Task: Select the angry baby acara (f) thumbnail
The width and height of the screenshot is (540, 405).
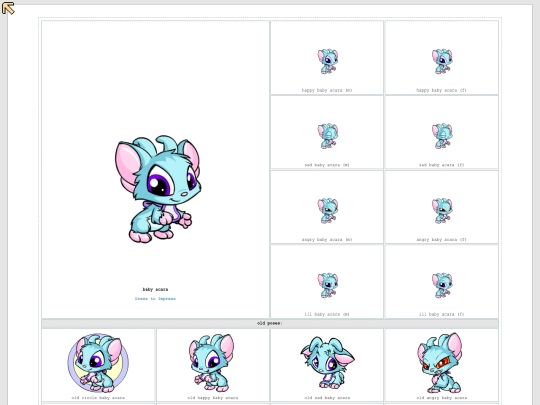Action: point(442,211)
